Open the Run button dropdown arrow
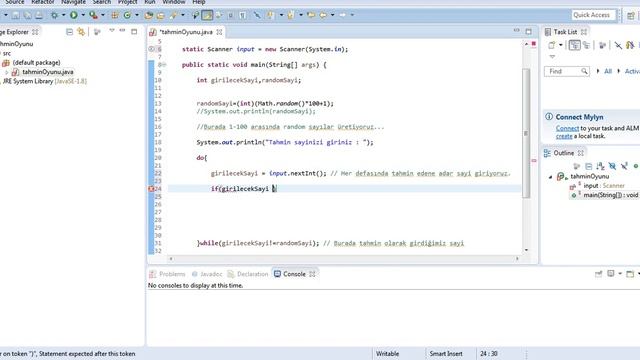 [x=83, y=15]
